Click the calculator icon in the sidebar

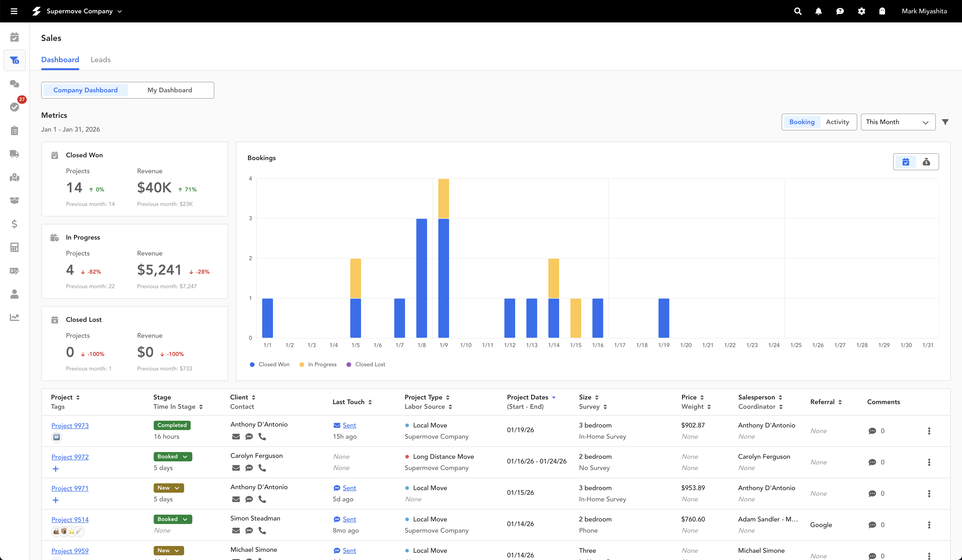pyautogui.click(x=15, y=247)
